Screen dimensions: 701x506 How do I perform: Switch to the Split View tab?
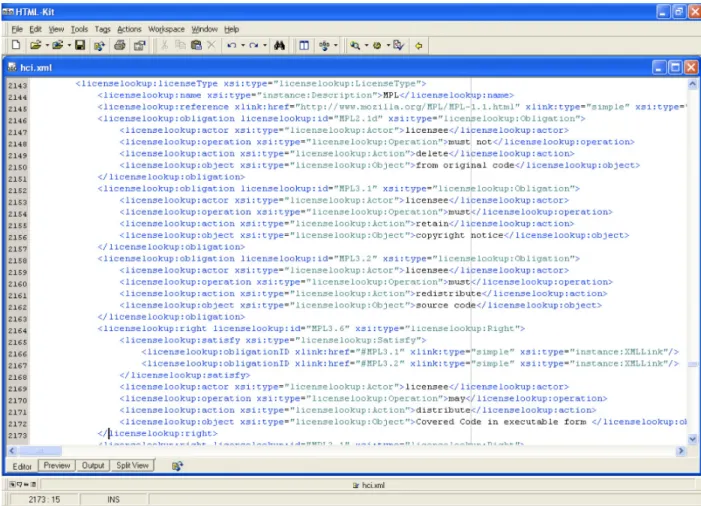point(132,465)
